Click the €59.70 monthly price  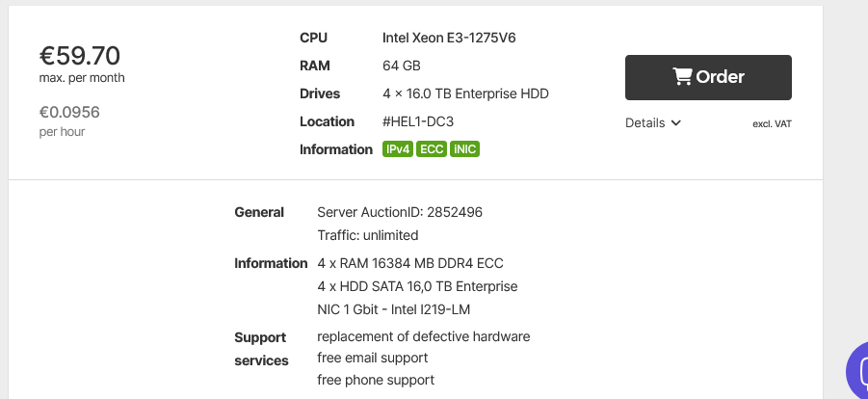click(79, 56)
